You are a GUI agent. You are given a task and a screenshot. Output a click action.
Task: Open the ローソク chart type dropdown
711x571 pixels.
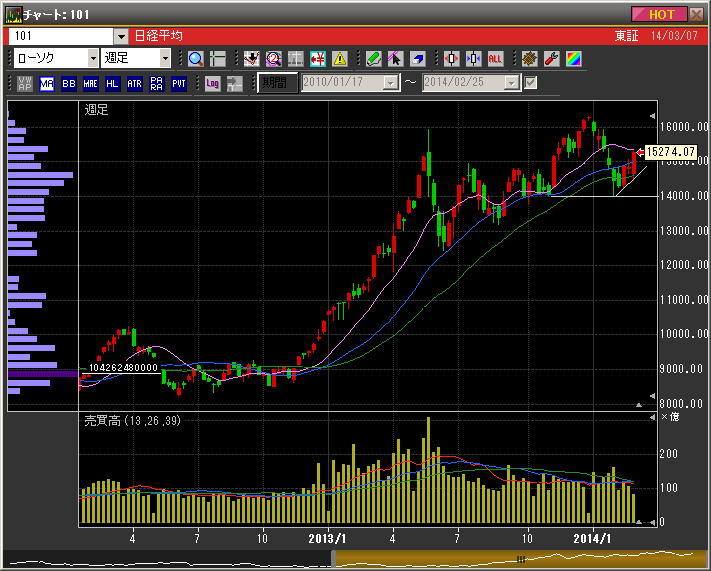point(93,59)
